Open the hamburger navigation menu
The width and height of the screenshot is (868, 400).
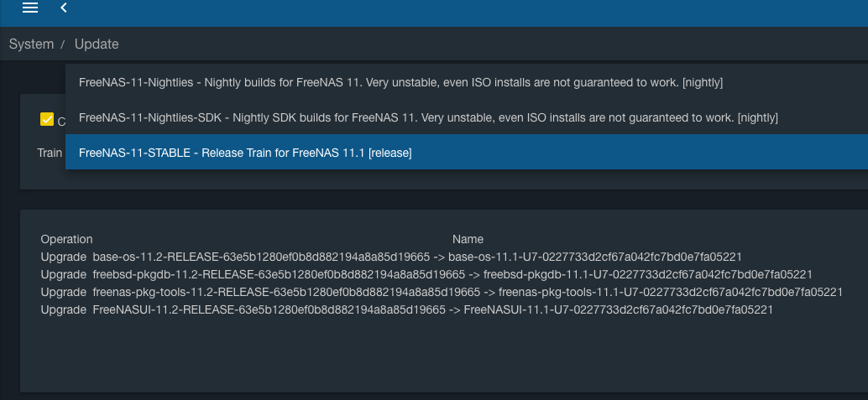pyautogui.click(x=30, y=8)
